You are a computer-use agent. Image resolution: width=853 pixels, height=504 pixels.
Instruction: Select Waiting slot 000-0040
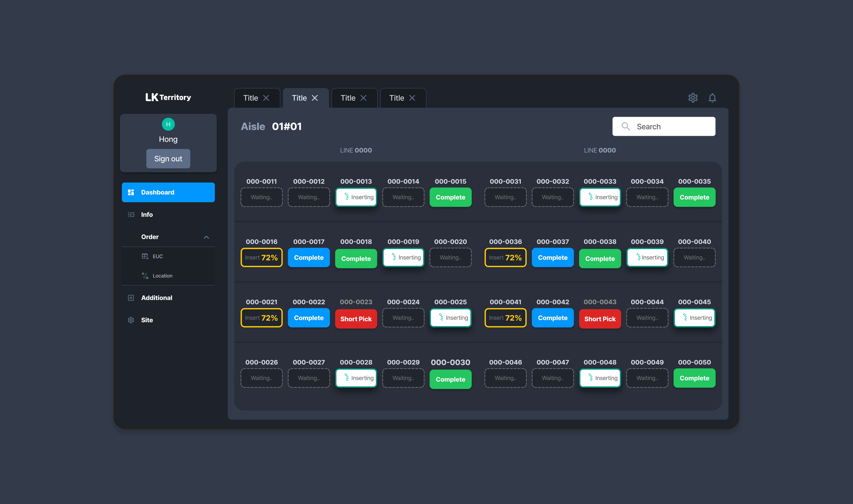(x=694, y=257)
